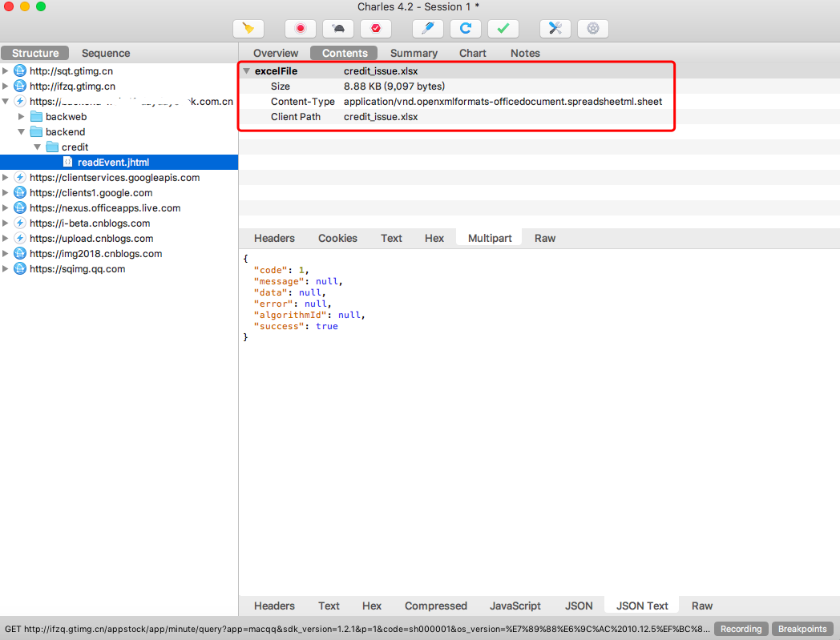Click the lightning icon of clientservices.googleapis.com

point(20,177)
